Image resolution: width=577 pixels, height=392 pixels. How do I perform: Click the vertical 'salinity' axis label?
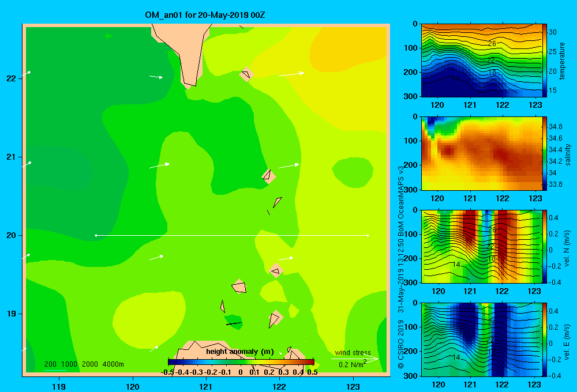[568, 154]
